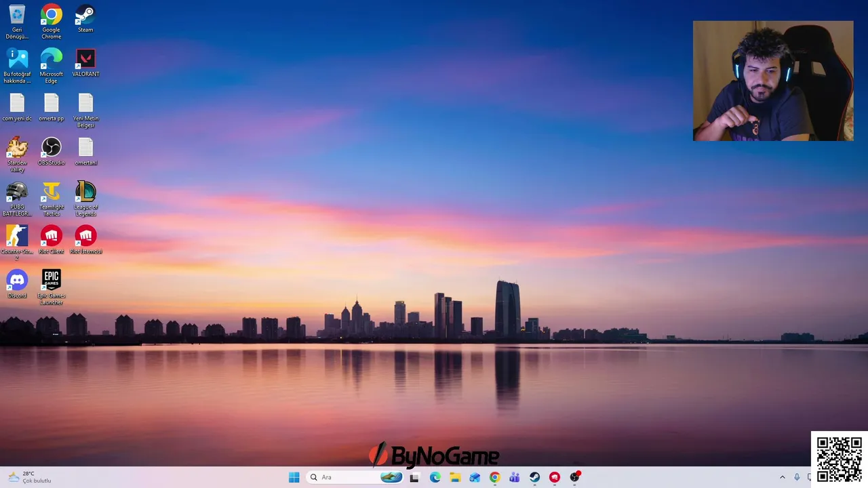Select the Epic Games Launcher shortcut
This screenshot has width=868, height=488.
[x=52, y=288]
